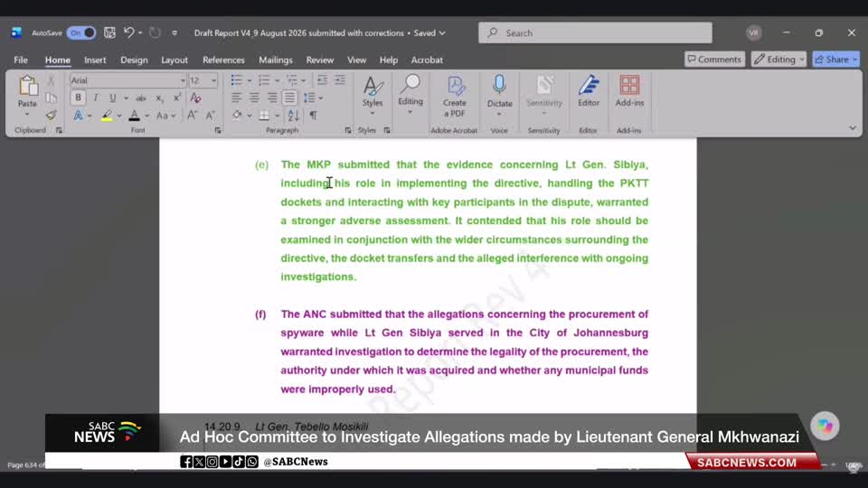The height and width of the screenshot is (488, 868).
Task: Open the Font dialog launcher
Action: pos(218,130)
